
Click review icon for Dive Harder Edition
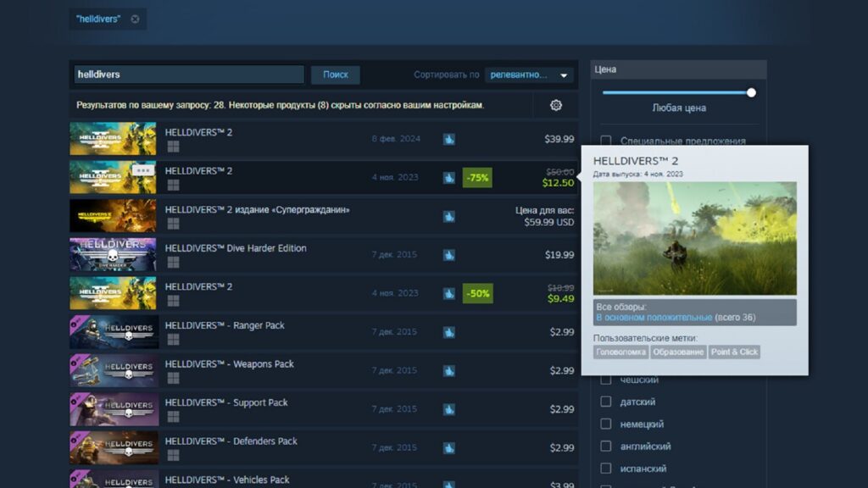(x=449, y=255)
